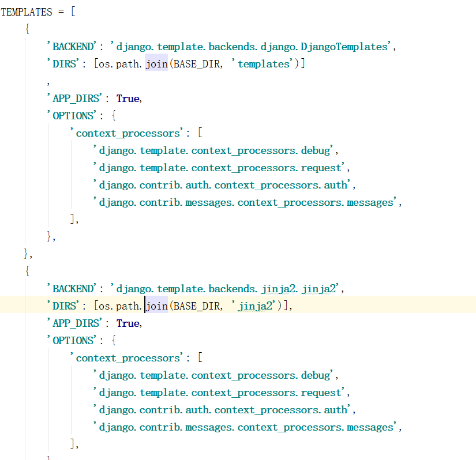Click the opening bracket after TEMPLATES =
The width and height of the screenshot is (476, 460).
[x=73, y=12]
